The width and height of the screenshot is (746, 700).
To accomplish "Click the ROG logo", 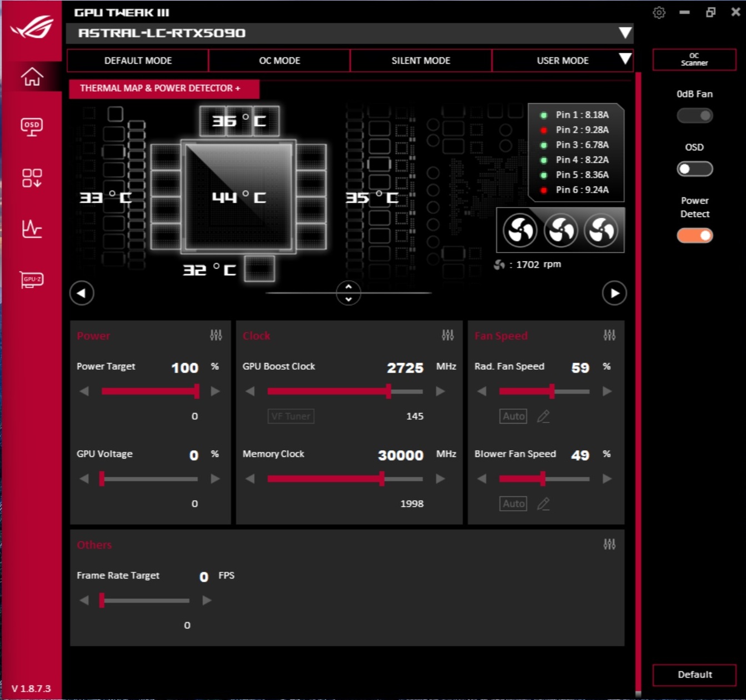I will (x=32, y=27).
